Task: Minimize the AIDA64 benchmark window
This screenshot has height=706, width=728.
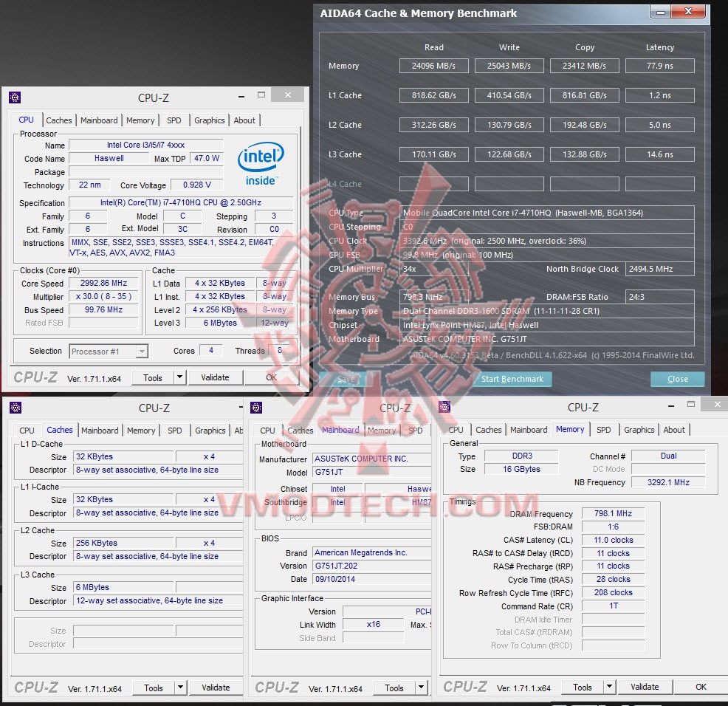Action: click(660, 12)
